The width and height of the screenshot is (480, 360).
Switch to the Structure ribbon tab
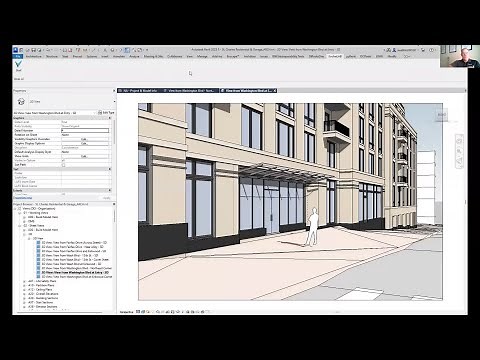52,56
